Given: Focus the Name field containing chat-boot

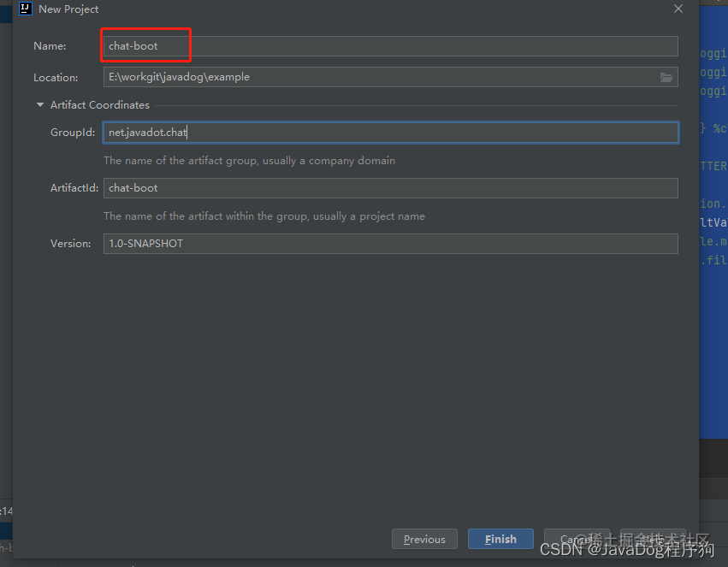Looking at the screenshot, I should click(x=390, y=46).
